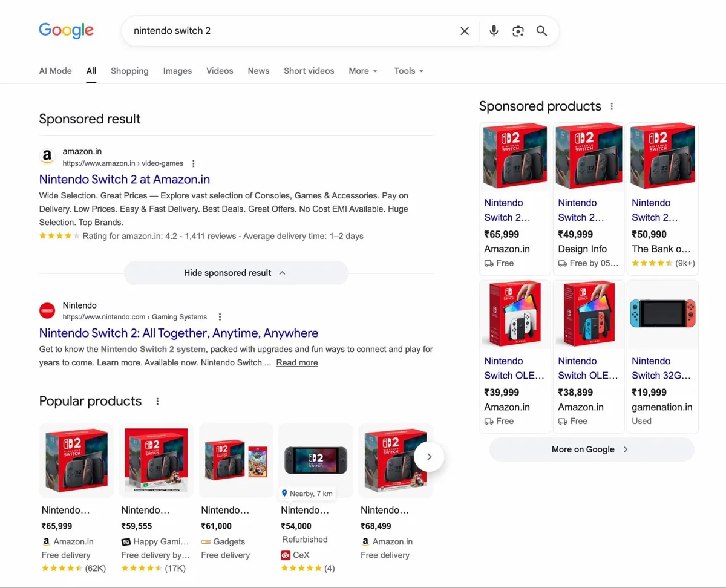
Task: Click the ₹68,499 popular product price
Action: pyautogui.click(x=376, y=526)
